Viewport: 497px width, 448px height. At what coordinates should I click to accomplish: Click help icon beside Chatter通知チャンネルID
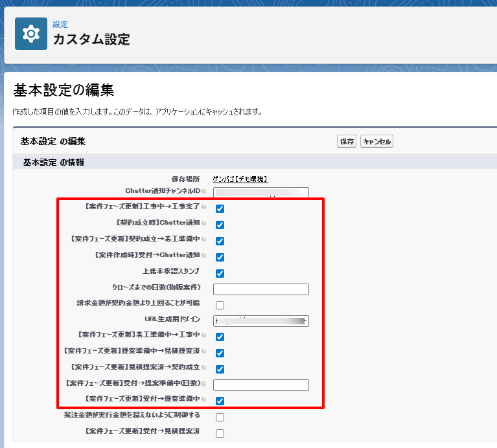[x=204, y=192]
